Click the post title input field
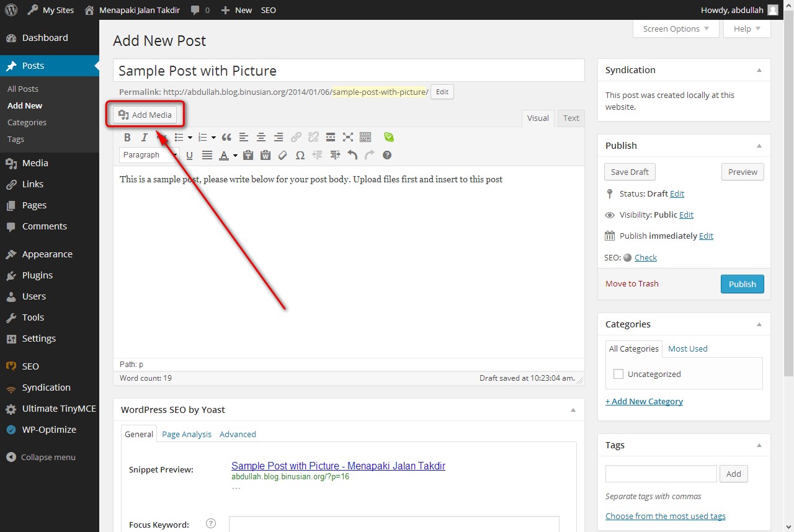The height and width of the screenshot is (532, 794). click(x=349, y=70)
